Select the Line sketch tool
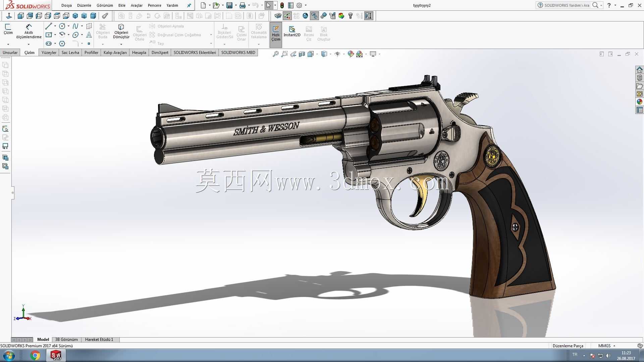 (49, 26)
